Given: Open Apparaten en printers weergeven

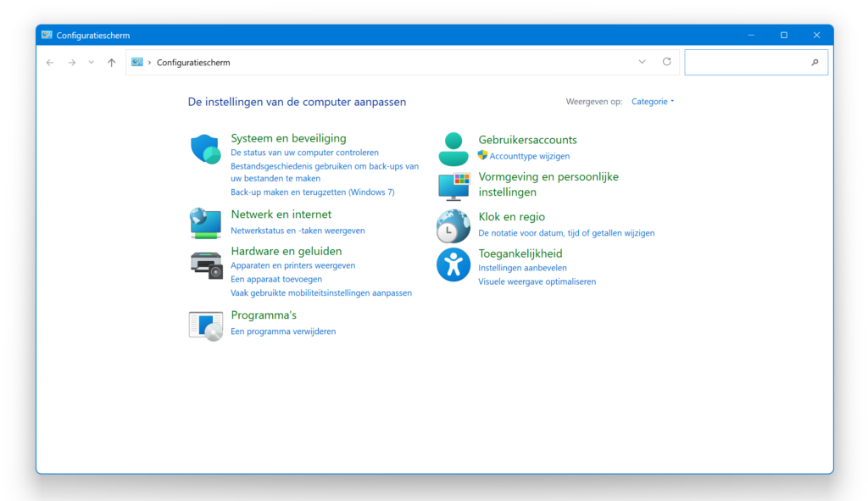Looking at the screenshot, I should pos(292,265).
